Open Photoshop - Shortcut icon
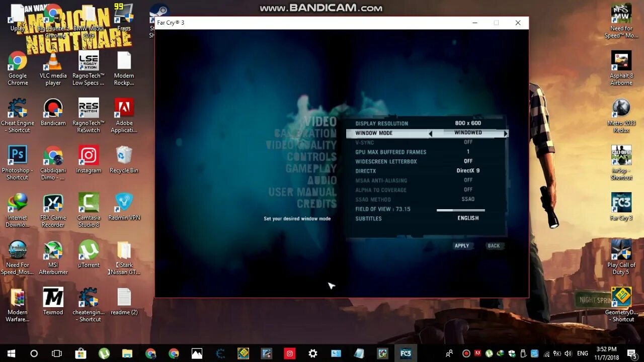The width and height of the screenshot is (644, 362). (18, 162)
